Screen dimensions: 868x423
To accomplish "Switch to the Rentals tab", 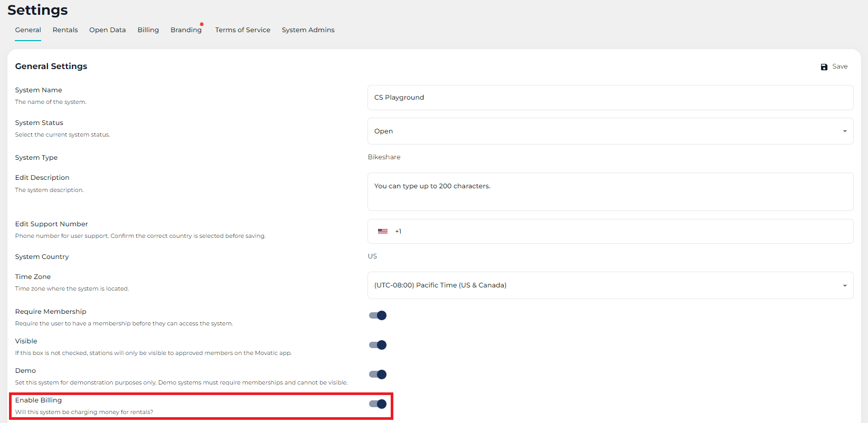I will tap(65, 30).
